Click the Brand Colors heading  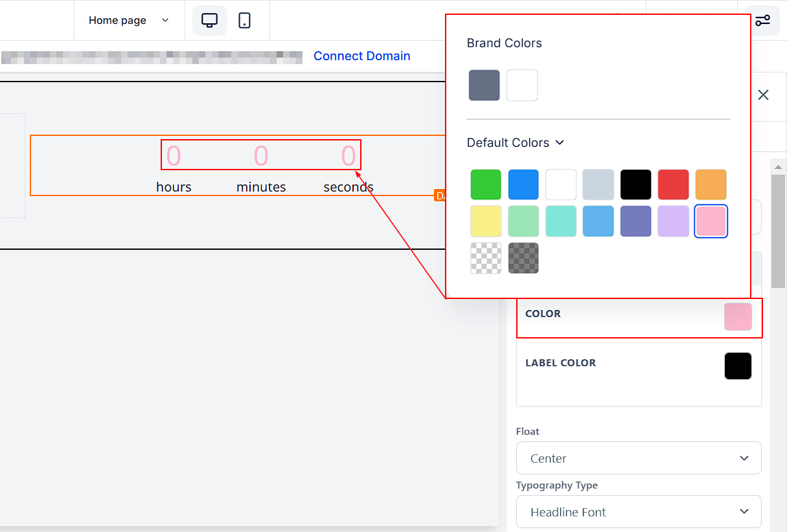pos(505,43)
